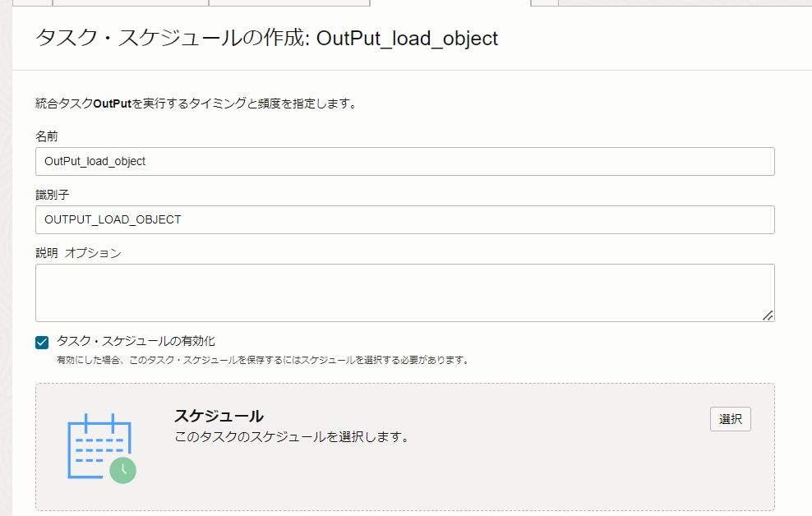Grab the description textarea resize handle
Viewport: 812px width, 516px height.
coord(768,316)
